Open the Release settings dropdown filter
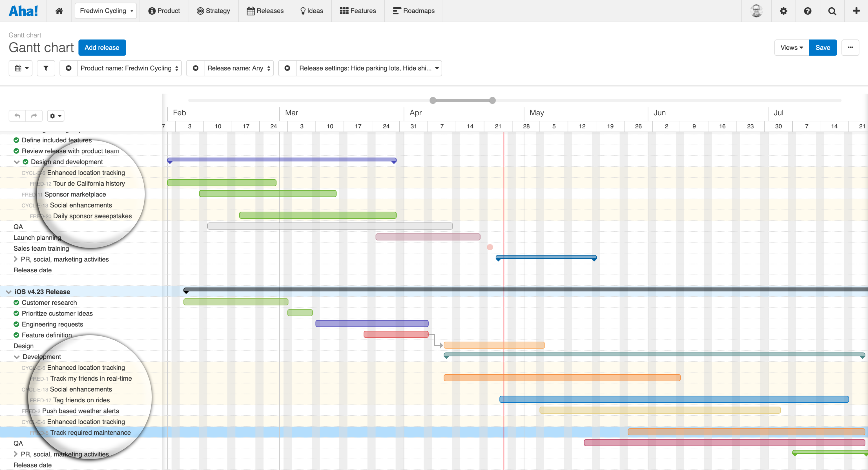 pyautogui.click(x=437, y=68)
